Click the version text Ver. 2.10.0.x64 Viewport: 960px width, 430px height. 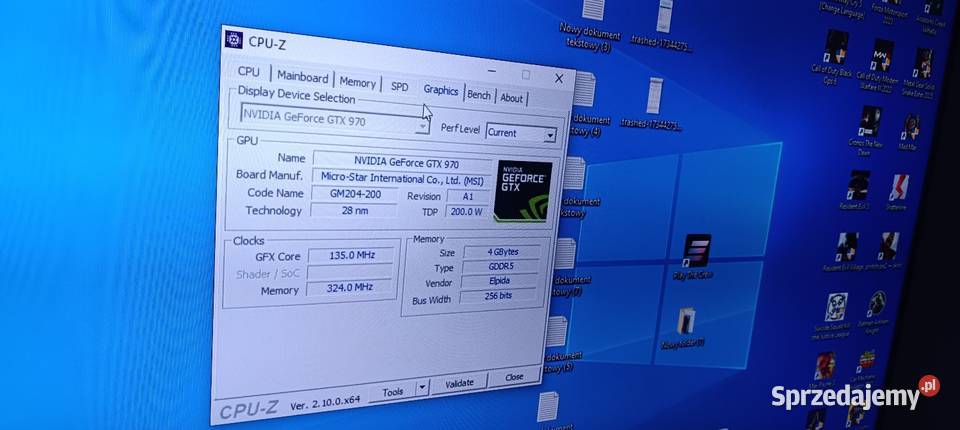click(324, 402)
